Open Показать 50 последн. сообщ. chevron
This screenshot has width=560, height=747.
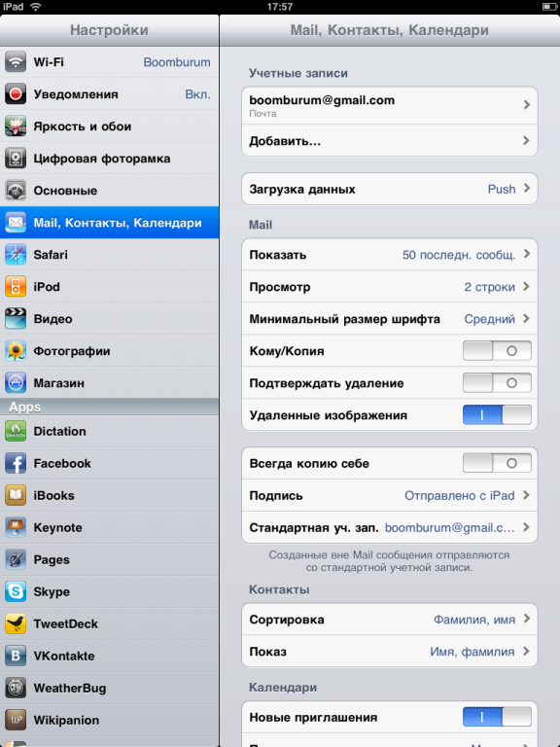[527, 254]
